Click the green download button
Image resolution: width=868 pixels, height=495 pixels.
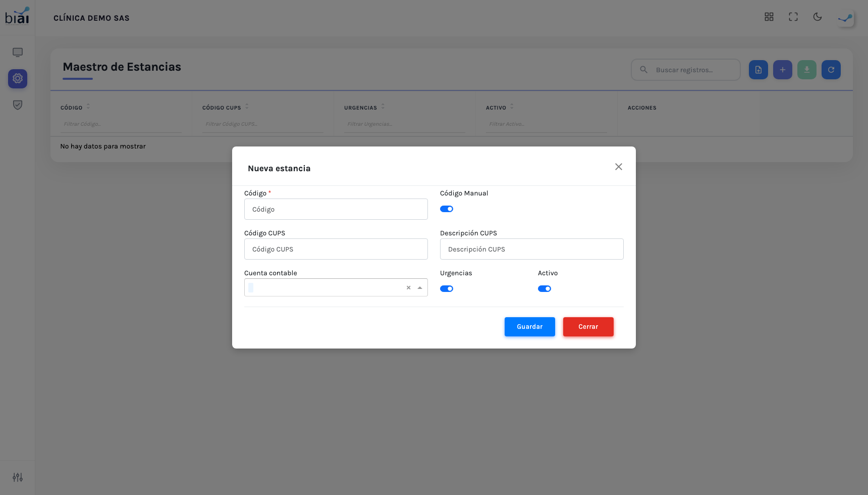pos(807,70)
